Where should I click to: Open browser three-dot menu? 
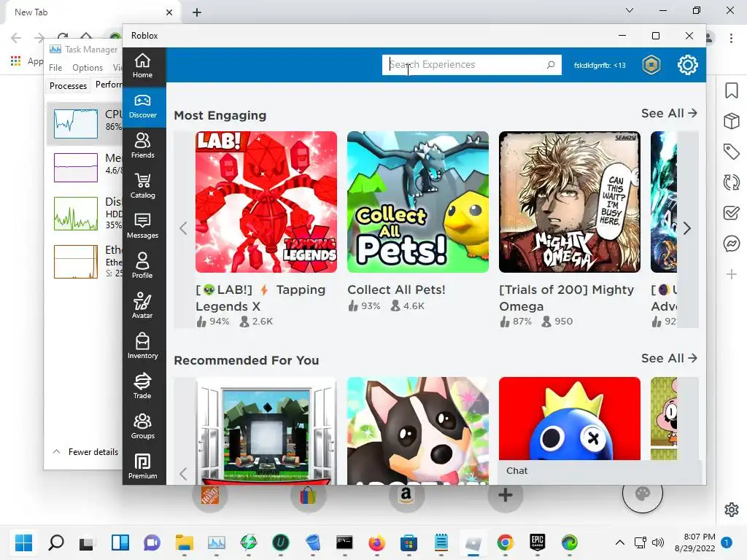pos(731,38)
